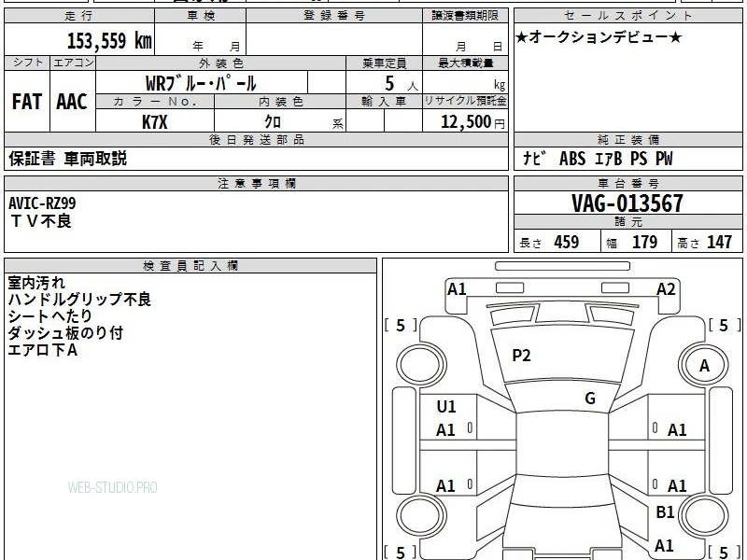Screen dimensions: 747x560
Task: Select inspector note シートへたり
Action: click(x=50, y=316)
